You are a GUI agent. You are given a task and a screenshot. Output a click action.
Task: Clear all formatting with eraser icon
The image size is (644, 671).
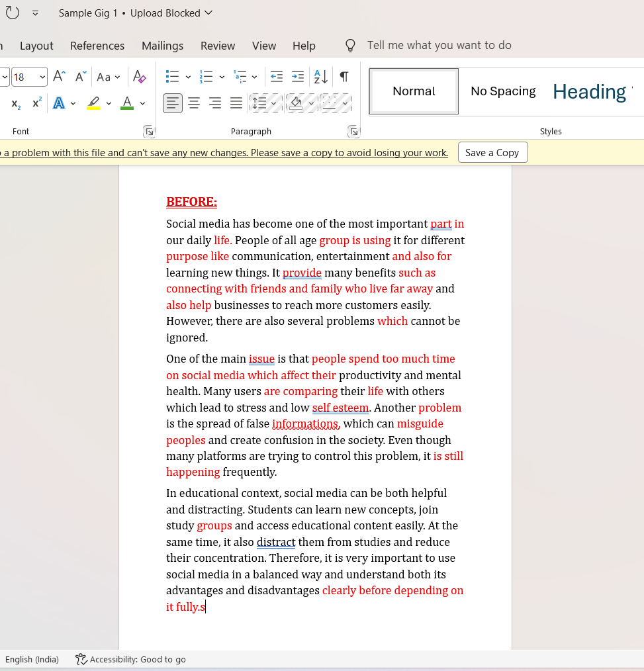139,77
